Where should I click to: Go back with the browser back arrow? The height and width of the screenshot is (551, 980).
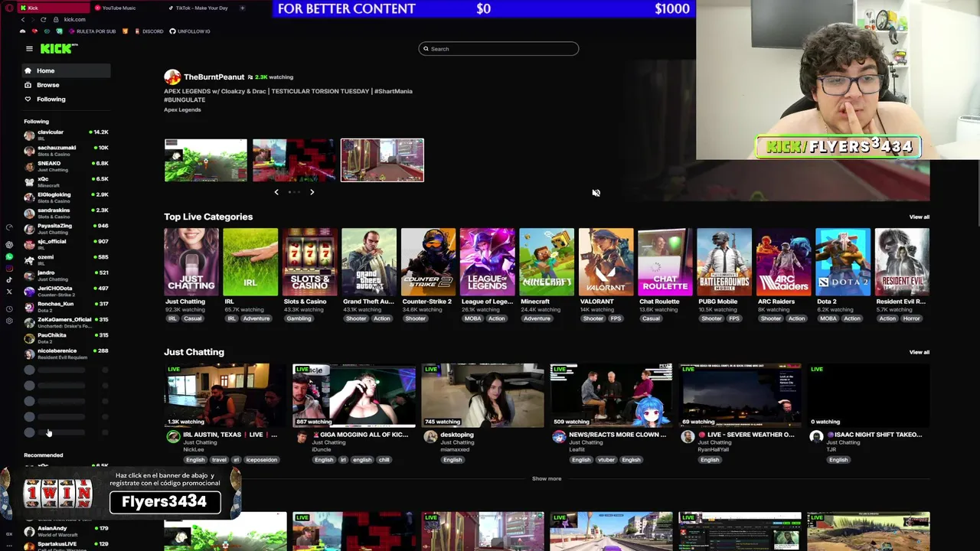point(22,19)
